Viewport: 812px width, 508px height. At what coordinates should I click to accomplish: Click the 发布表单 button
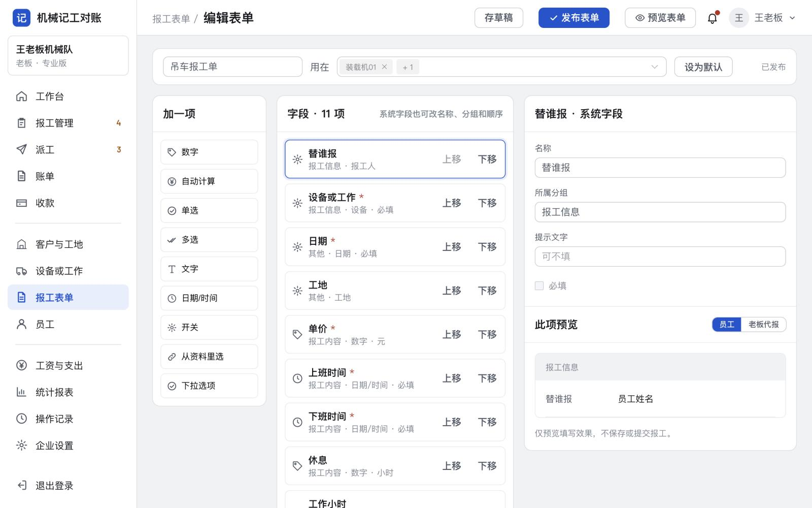pos(573,18)
